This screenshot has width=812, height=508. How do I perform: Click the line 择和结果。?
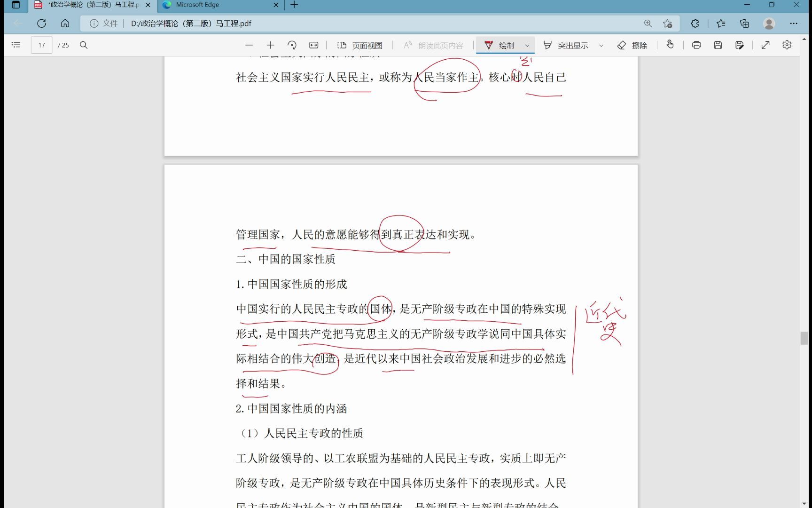[261, 384]
